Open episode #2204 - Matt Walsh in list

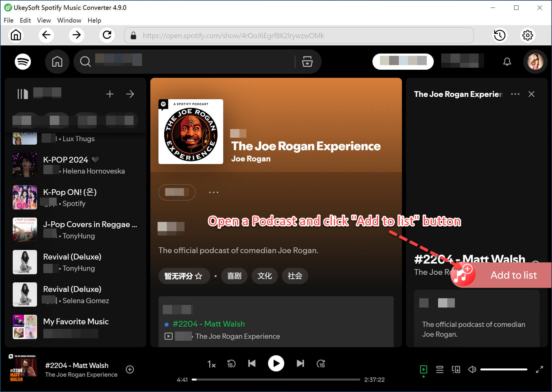[x=209, y=324]
